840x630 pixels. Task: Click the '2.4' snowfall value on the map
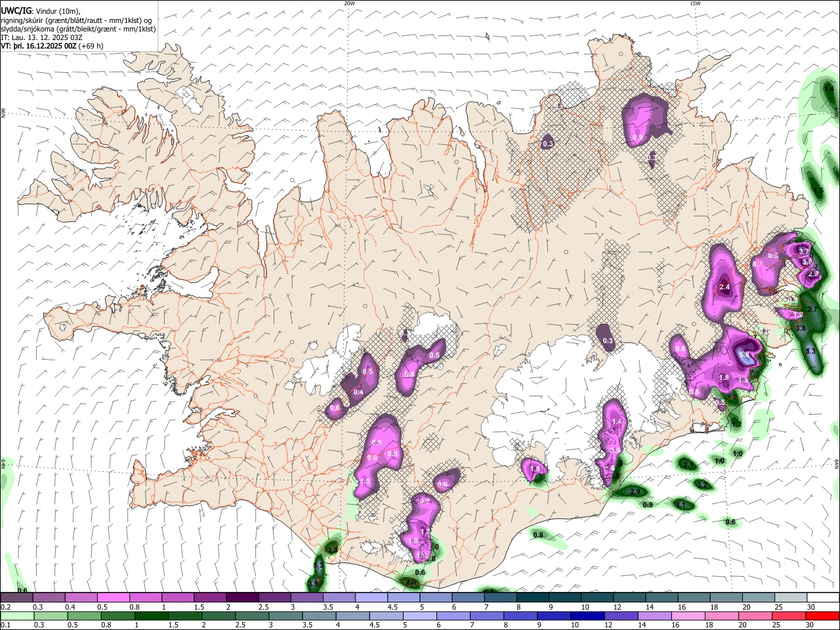[x=724, y=287]
